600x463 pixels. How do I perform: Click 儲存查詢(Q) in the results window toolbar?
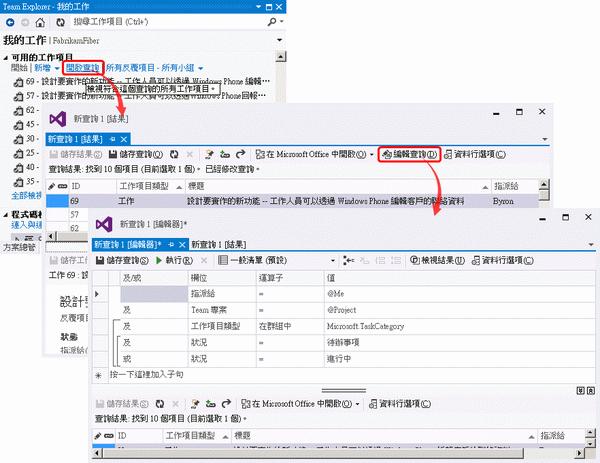coord(136,155)
